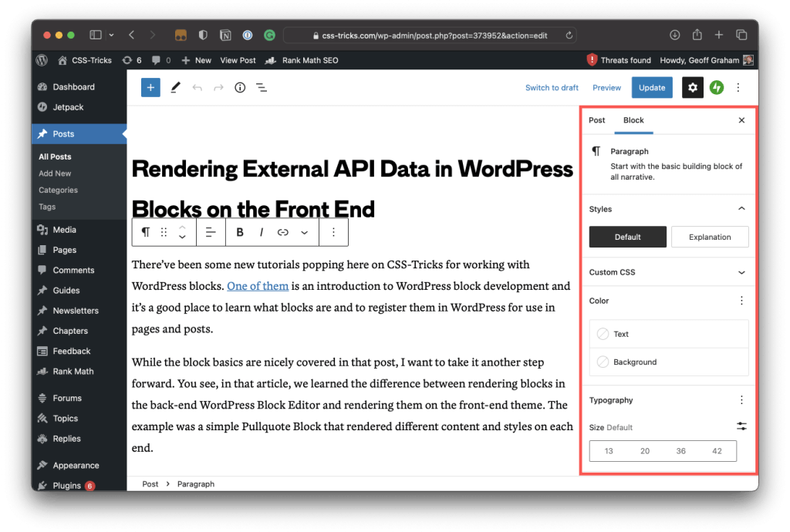
Task: Open the list view outline icon
Action: [261, 88]
